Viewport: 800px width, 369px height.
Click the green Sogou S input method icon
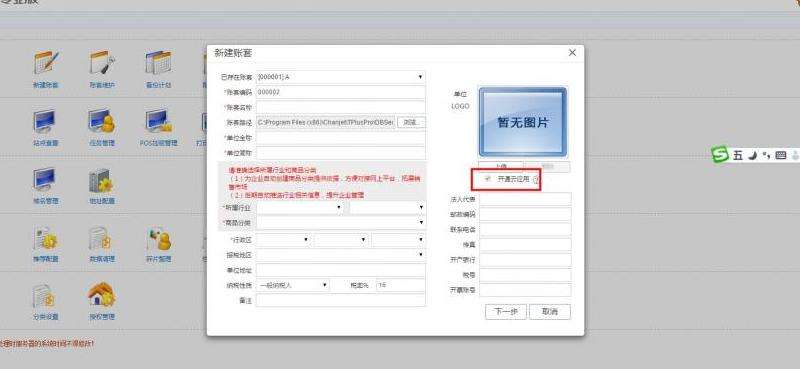click(x=720, y=155)
